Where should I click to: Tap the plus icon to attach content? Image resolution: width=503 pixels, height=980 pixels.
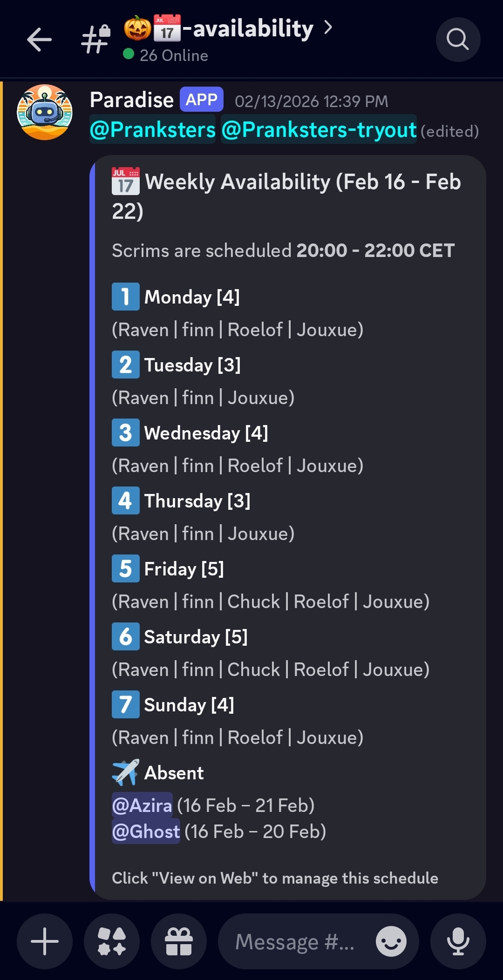pos(44,941)
